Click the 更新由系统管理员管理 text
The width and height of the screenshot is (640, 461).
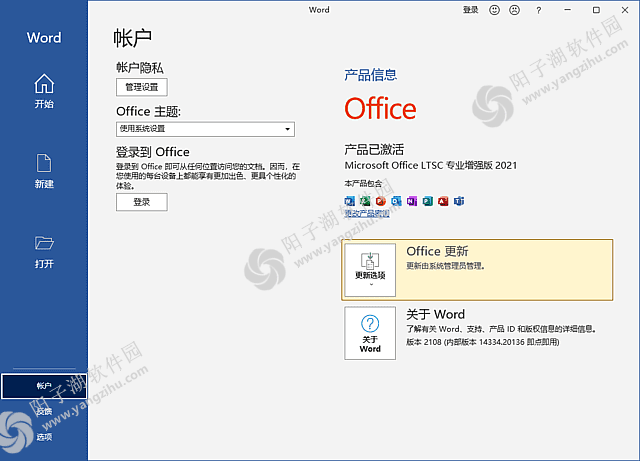(x=445, y=266)
